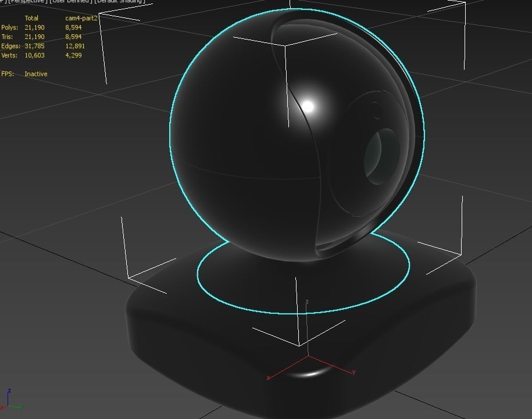The image size is (532, 419).
Task: Click total Tris value 21,190
Action: click(35, 37)
